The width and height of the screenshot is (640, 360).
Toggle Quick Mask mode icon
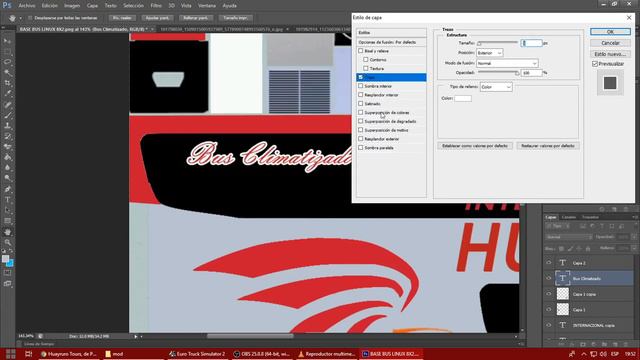point(7,273)
